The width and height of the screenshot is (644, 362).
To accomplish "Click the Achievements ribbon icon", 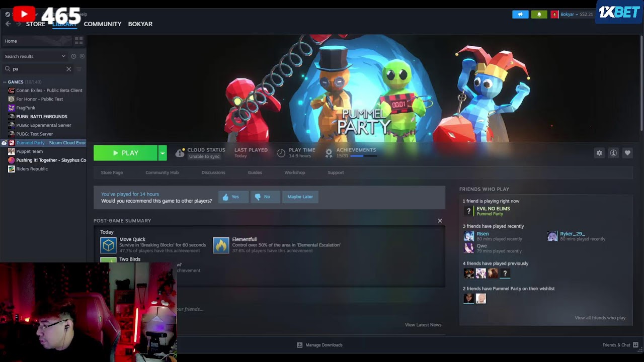I will (x=329, y=153).
